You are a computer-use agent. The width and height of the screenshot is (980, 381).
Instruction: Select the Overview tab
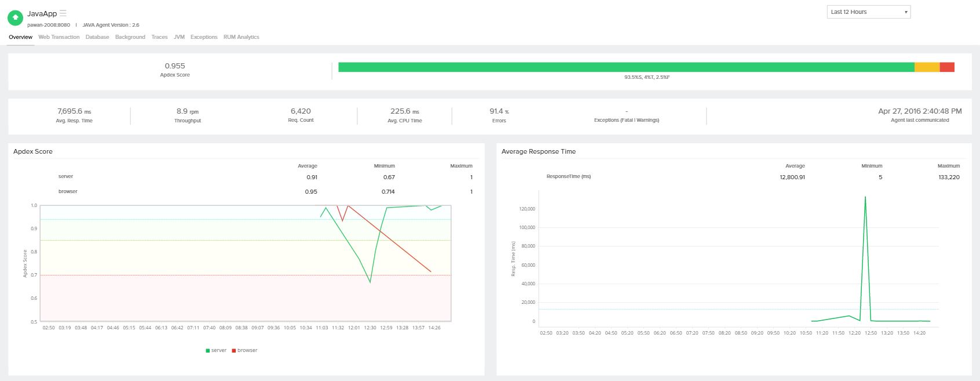point(20,37)
